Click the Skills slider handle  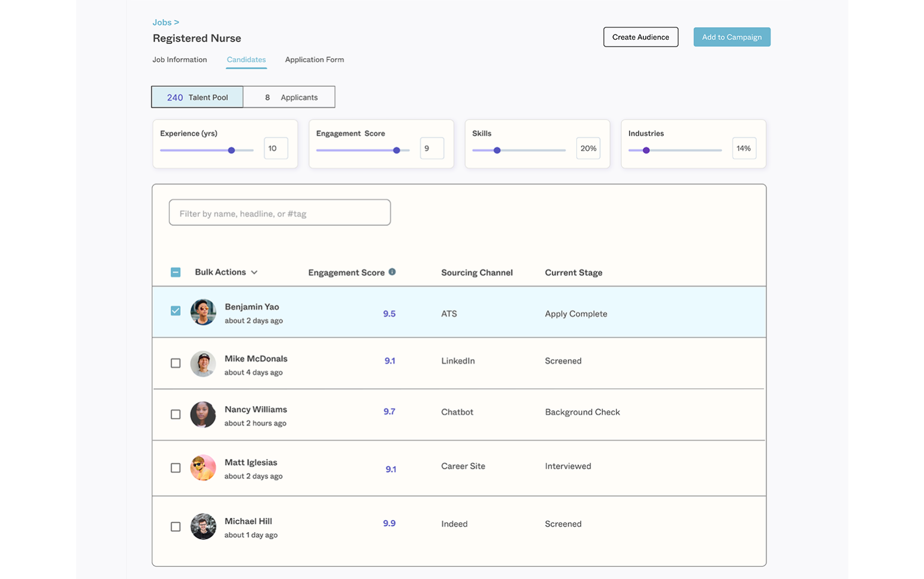[x=497, y=150]
